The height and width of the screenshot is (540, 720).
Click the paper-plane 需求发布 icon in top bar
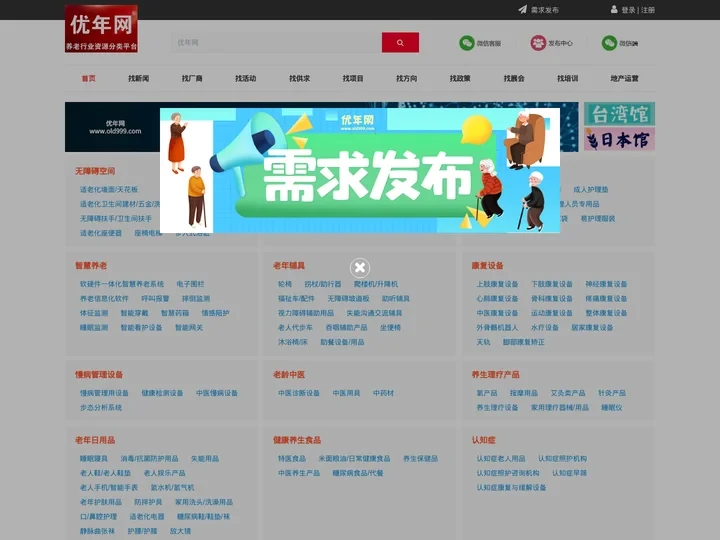click(x=523, y=10)
